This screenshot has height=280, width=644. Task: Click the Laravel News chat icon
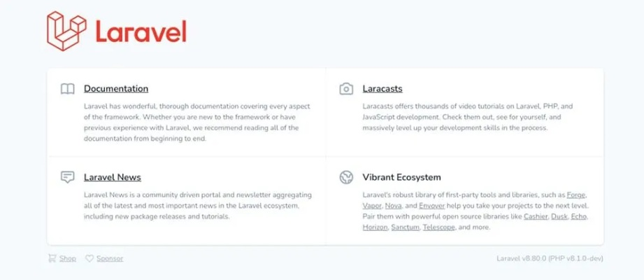67,177
